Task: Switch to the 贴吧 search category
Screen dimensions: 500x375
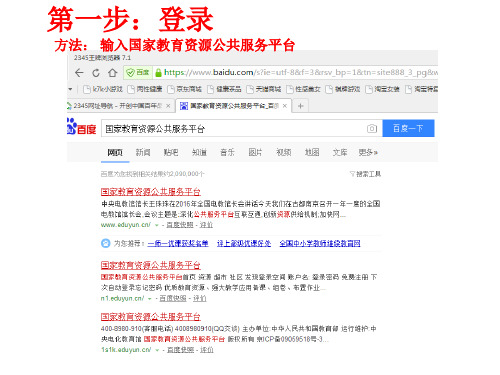Action: click(x=171, y=153)
